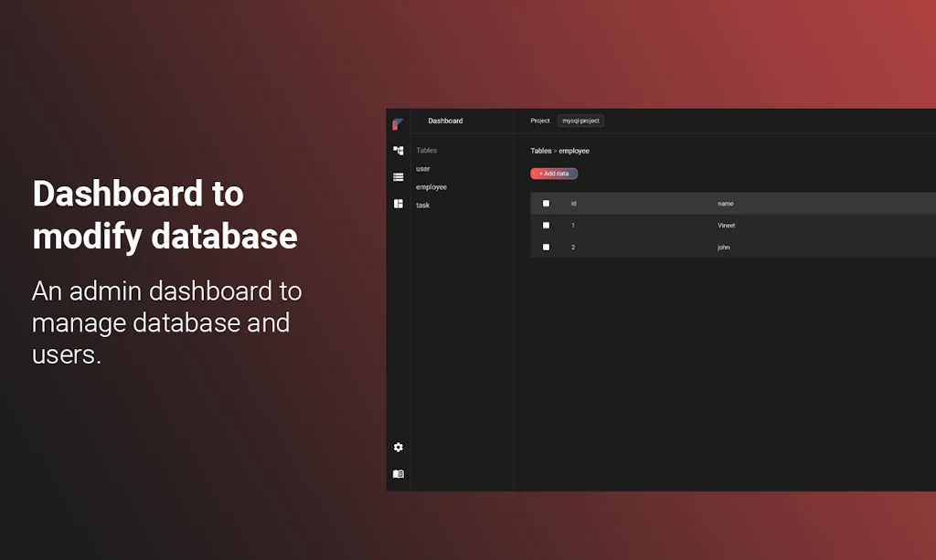Click the Add data button
The image size is (936, 560).
click(554, 174)
